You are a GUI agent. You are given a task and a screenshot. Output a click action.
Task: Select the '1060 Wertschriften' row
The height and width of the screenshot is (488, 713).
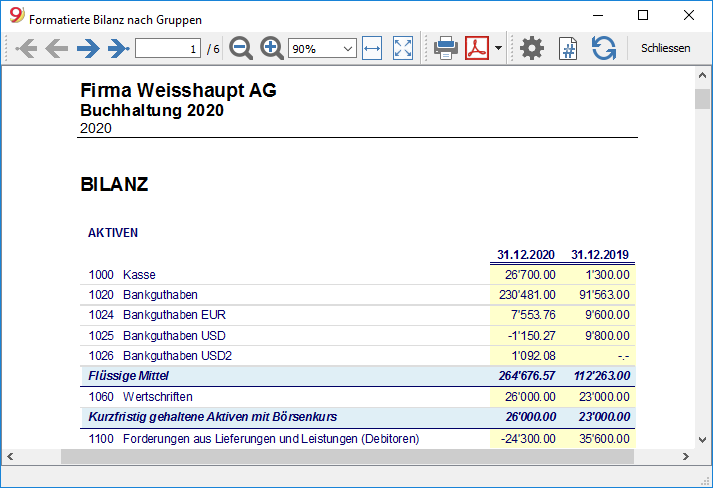click(x=357, y=397)
